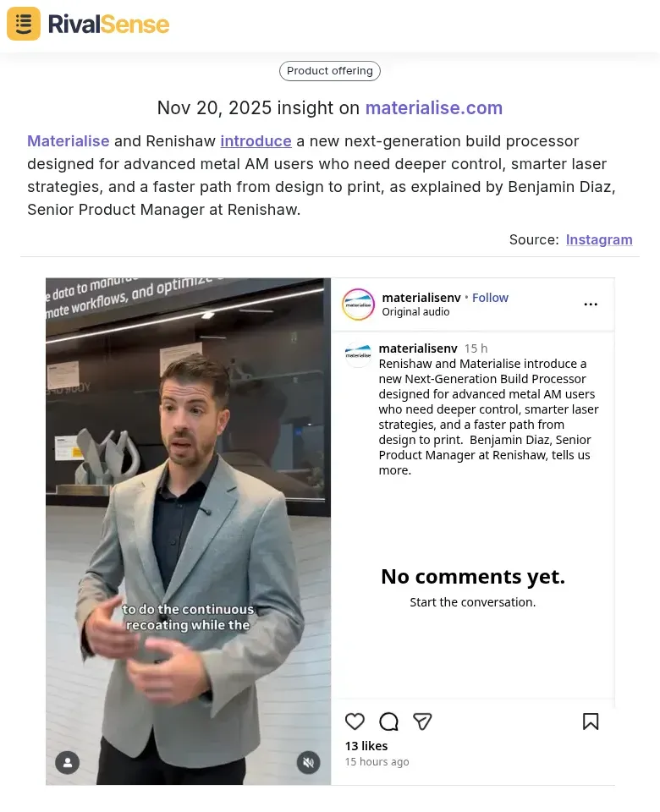Click the Product offering badge
This screenshot has width=660, height=812.
tap(330, 71)
